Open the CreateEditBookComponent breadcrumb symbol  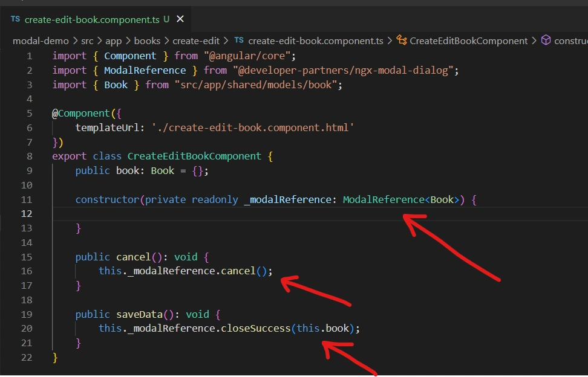(x=469, y=40)
